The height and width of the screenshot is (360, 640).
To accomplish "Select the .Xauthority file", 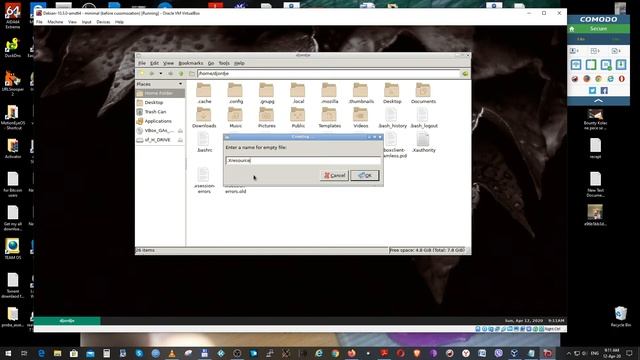I will (x=424, y=142).
